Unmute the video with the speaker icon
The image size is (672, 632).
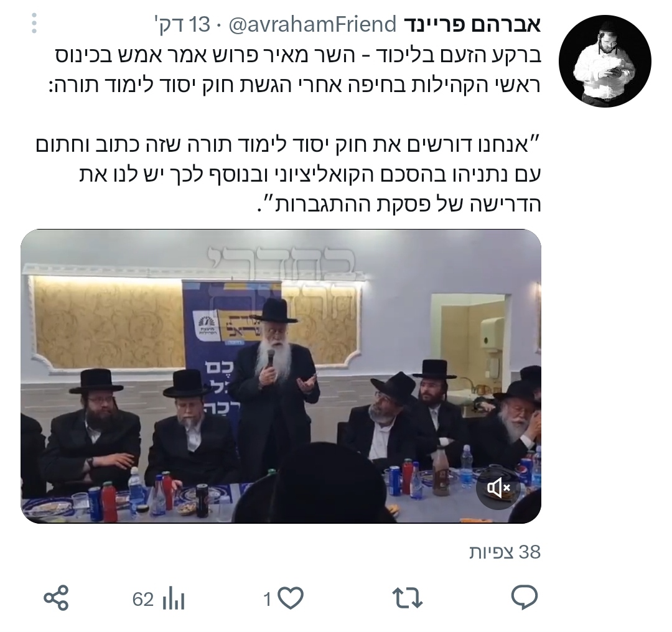[498, 488]
